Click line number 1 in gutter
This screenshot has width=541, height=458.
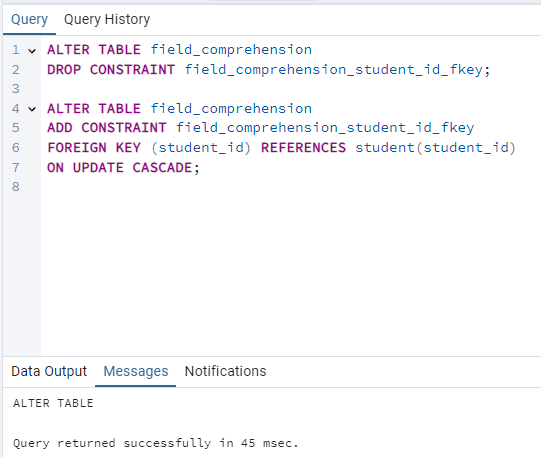coord(16,50)
